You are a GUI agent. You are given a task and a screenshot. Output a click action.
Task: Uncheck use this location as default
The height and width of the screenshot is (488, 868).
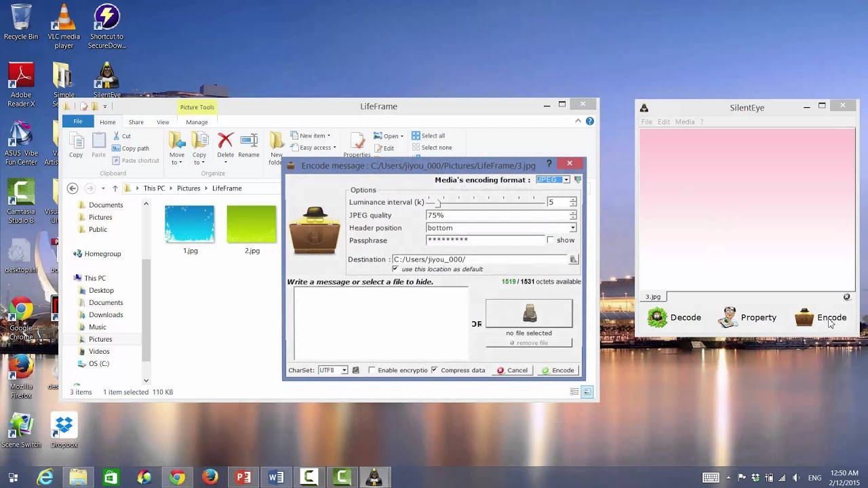[x=395, y=269]
